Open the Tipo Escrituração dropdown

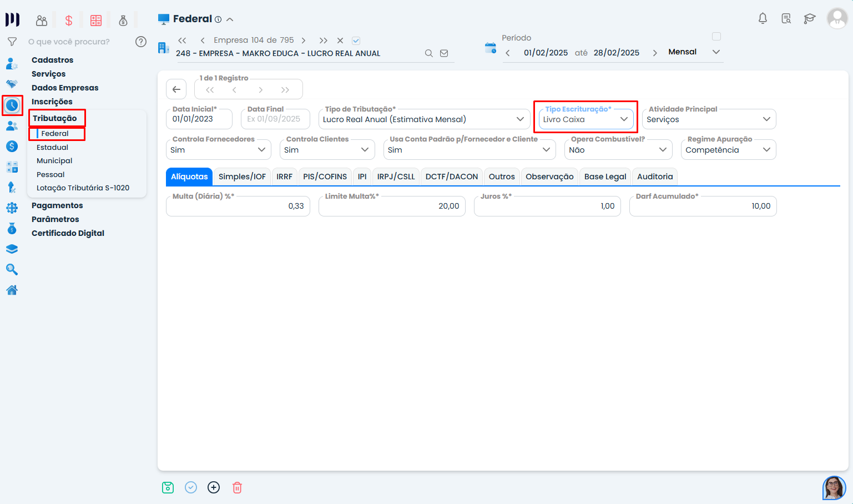click(x=586, y=119)
